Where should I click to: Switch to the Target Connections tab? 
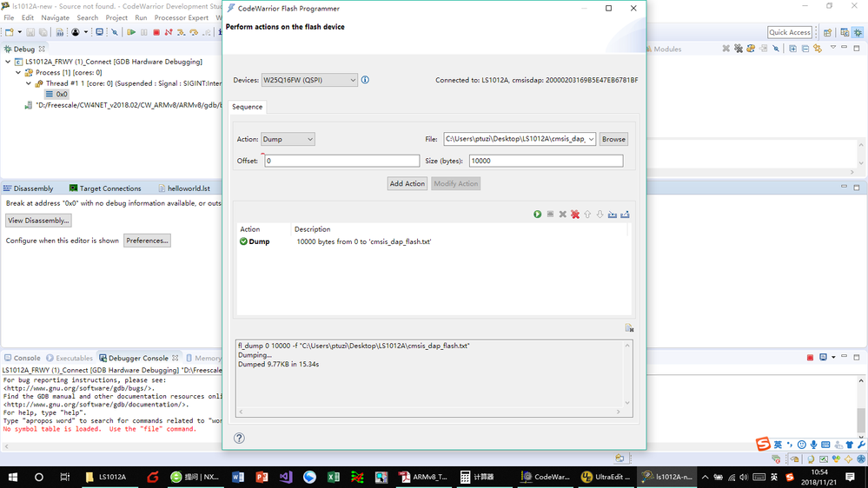click(x=105, y=188)
